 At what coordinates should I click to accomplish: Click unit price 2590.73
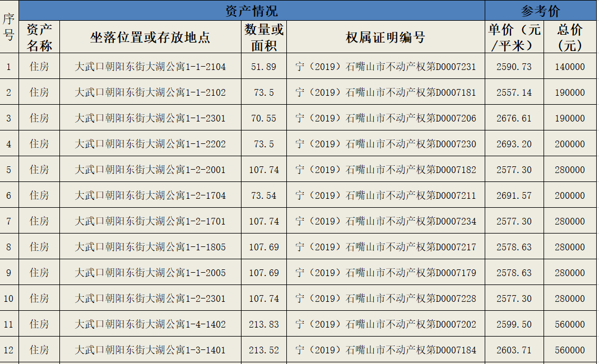(514, 67)
